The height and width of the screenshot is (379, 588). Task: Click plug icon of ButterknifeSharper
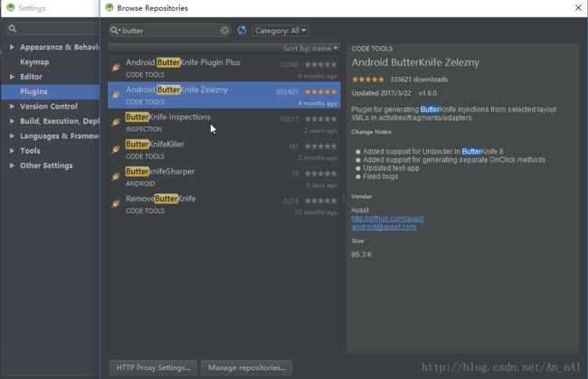116,176
